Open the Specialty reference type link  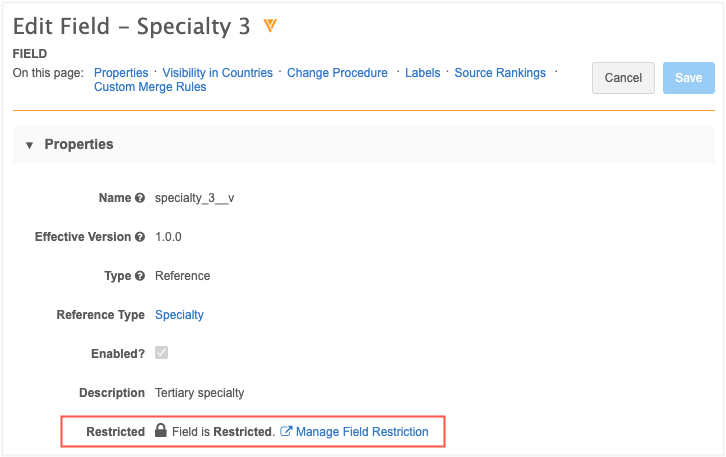[x=179, y=315]
